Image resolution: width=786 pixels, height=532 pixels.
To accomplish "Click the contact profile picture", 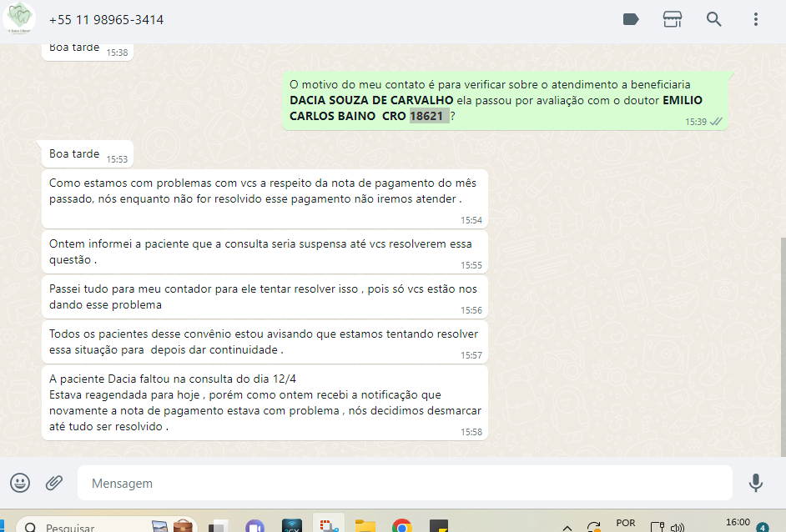I will tap(18, 19).
